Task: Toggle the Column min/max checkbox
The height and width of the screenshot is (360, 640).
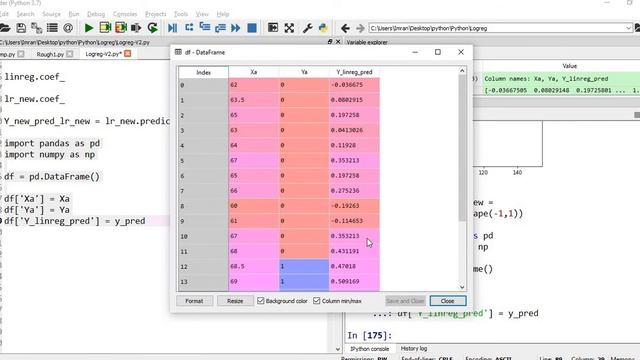Action: (x=317, y=301)
